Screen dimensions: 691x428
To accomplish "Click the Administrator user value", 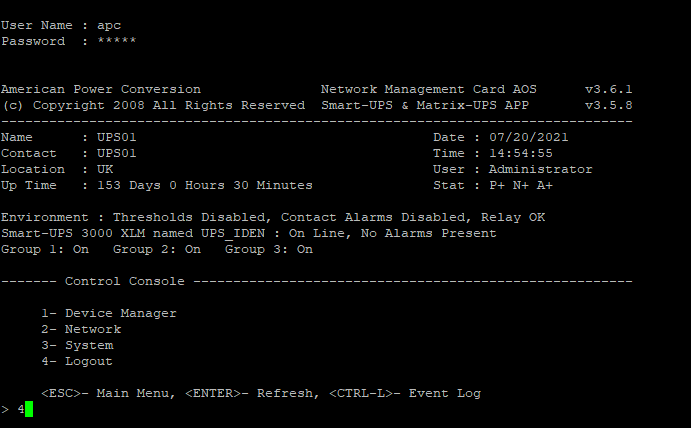I will click(x=540, y=169).
